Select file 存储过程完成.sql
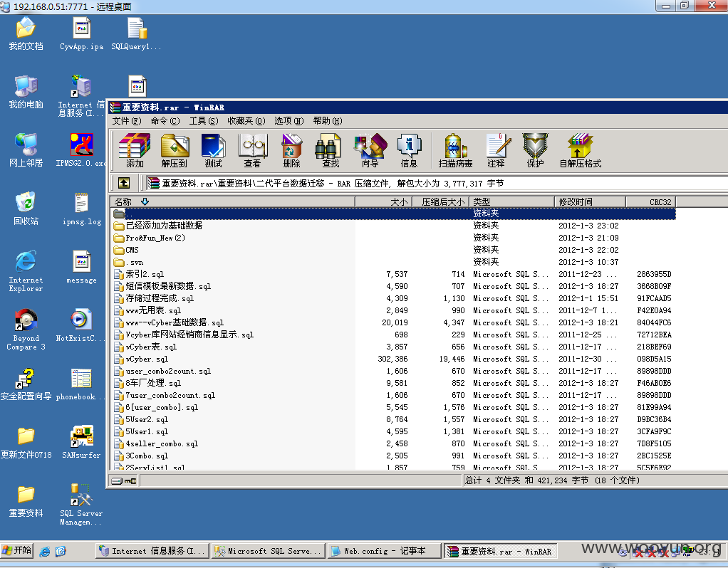 tap(393, 298)
